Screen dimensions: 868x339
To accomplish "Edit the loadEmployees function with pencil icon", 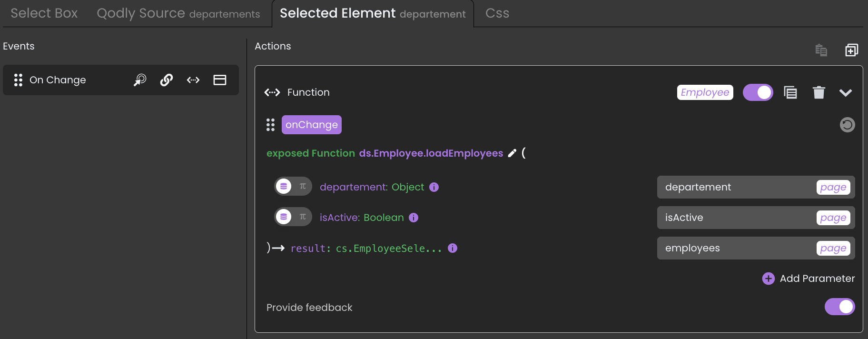I will pos(512,153).
